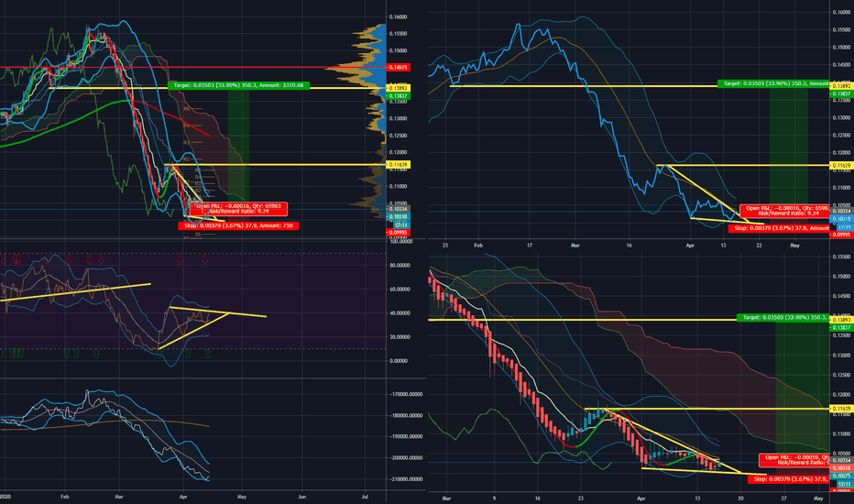854x504 pixels.
Task: Select the long rising yellow trendline in the oscillator pane
Action: (75, 292)
